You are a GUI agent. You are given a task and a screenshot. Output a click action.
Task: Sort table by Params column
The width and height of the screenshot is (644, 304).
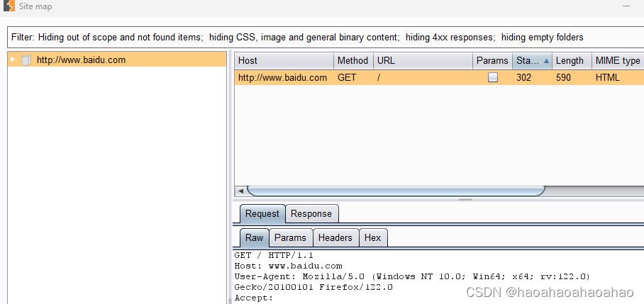click(x=492, y=61)
